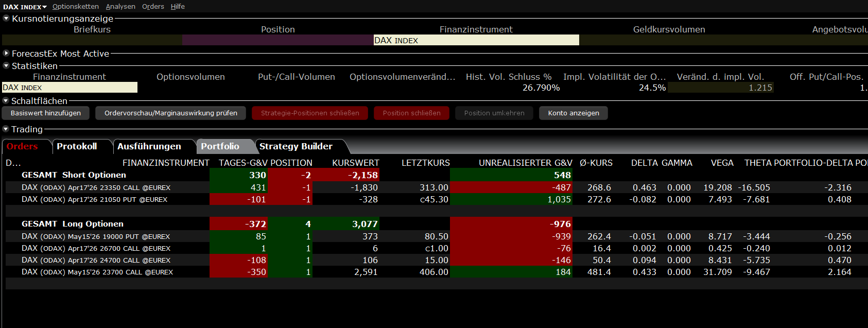
Task: Expand the ForecastEx Most Active section
Action: click(x=6, y=54)
